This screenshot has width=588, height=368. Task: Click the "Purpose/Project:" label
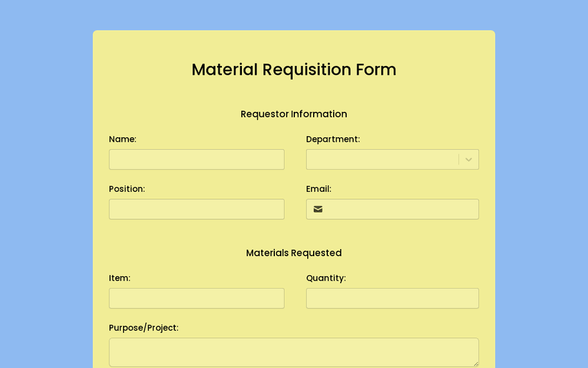tap(144, 328)
